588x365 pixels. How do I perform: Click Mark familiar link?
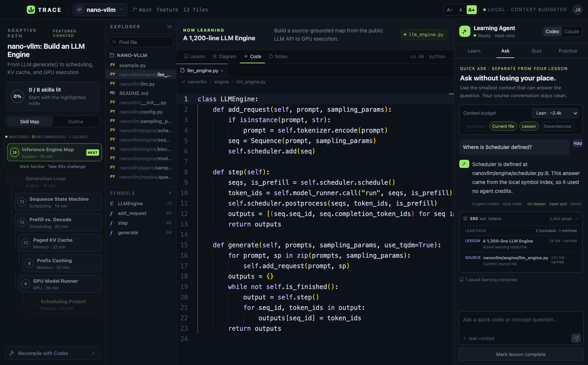[32, 166]
